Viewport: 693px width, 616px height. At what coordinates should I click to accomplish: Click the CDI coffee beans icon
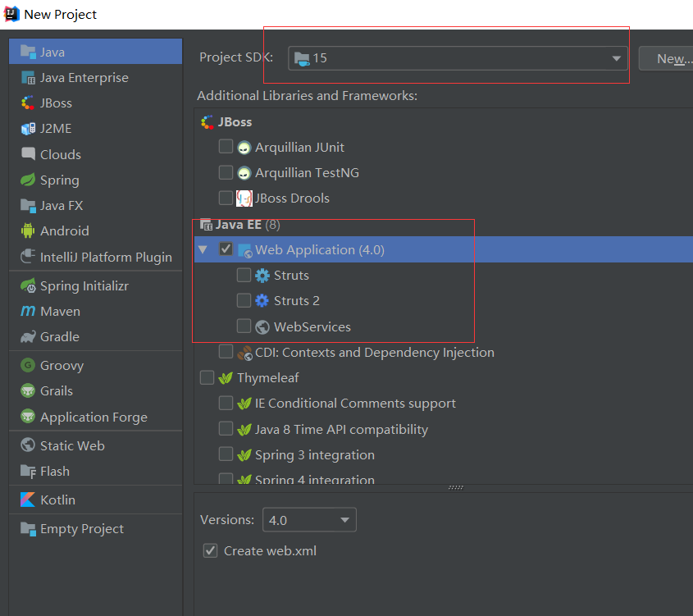244,353
